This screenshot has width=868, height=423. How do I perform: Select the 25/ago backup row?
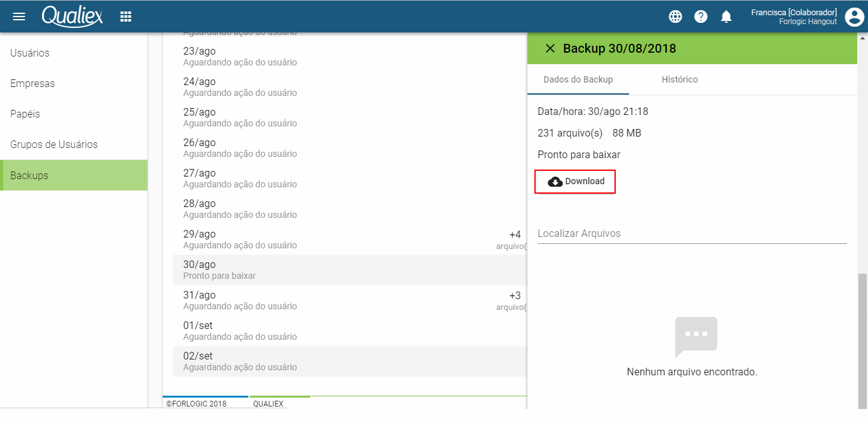[350, 117]
